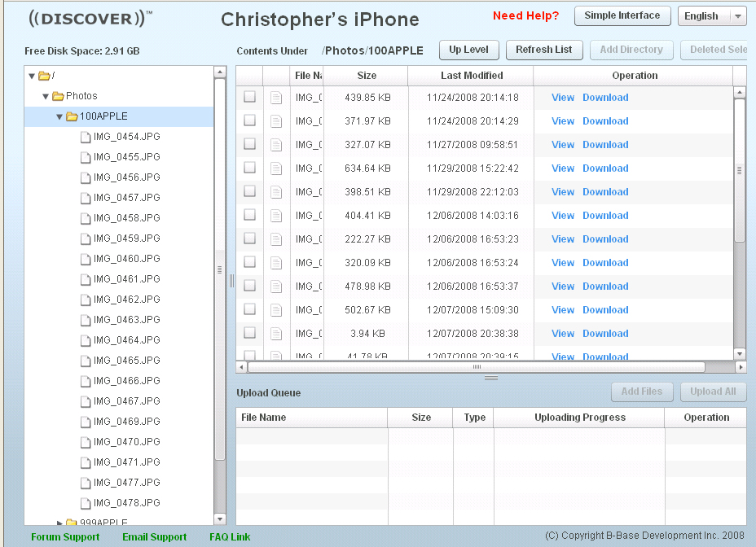The image size is (756, 547).
Task: Click the Operation header in file list
Action: [x=634, y=76]
